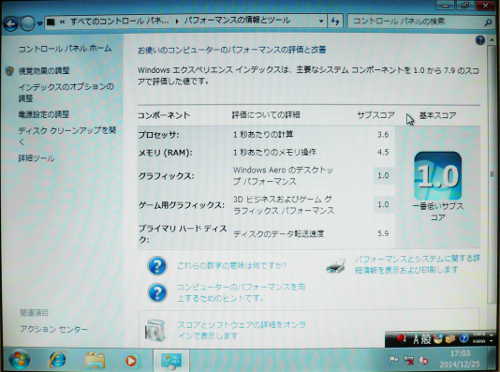Open 視覚効果の調整 in the sidebar
This screenshot has width=500, height=372.
pyautogui.click(x=44, y=71)
